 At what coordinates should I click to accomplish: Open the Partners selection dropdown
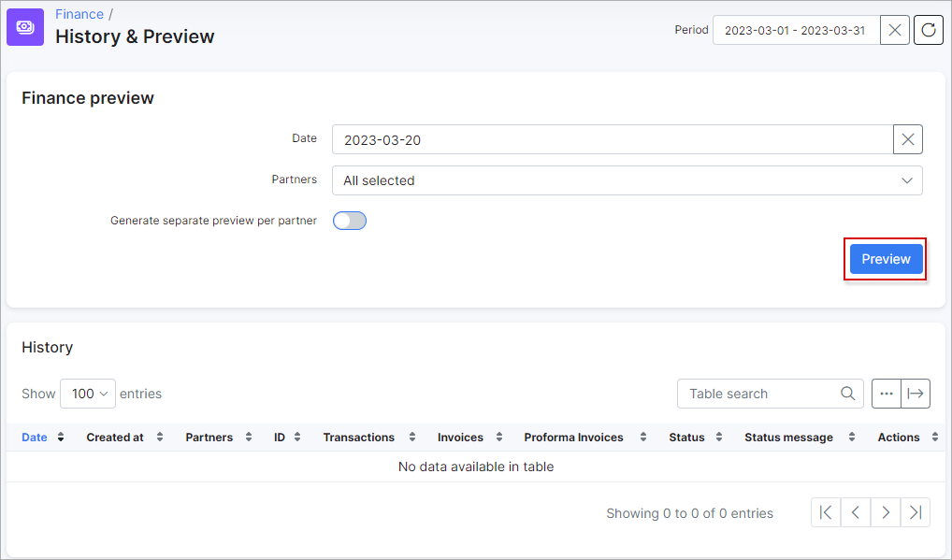coord(627,179)
